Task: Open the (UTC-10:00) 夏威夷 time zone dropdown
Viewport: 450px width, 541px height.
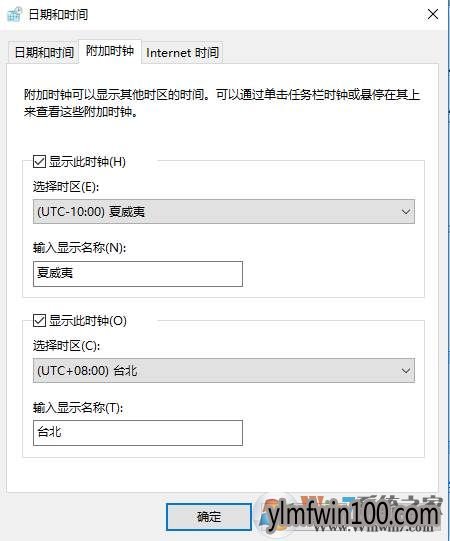Action: (224, 212)
